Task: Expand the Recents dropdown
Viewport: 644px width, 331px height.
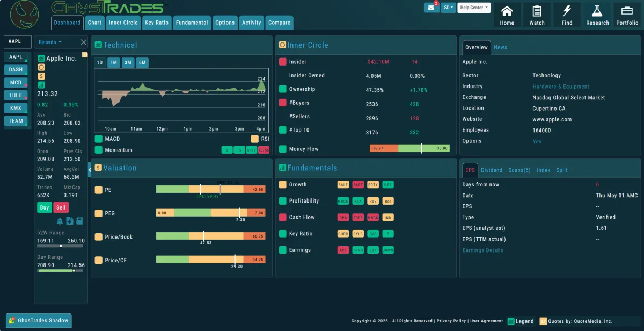Action: (x=50, y=42)
